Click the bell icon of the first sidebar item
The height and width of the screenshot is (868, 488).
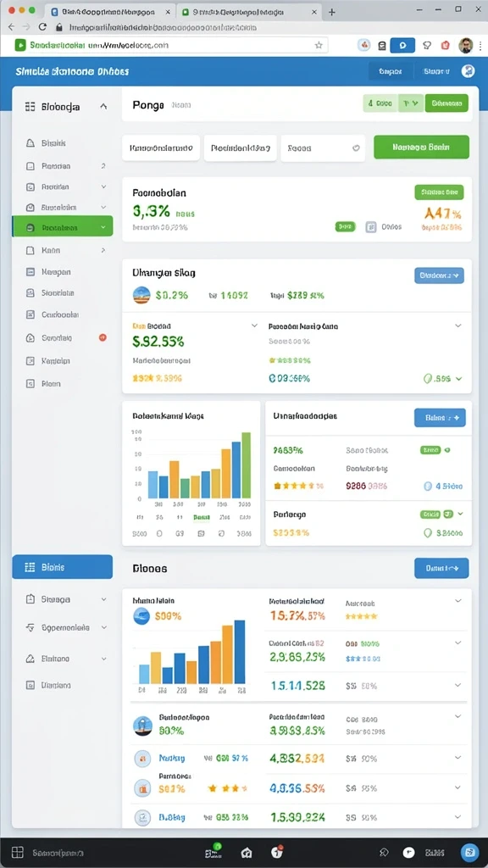[30, 142]
